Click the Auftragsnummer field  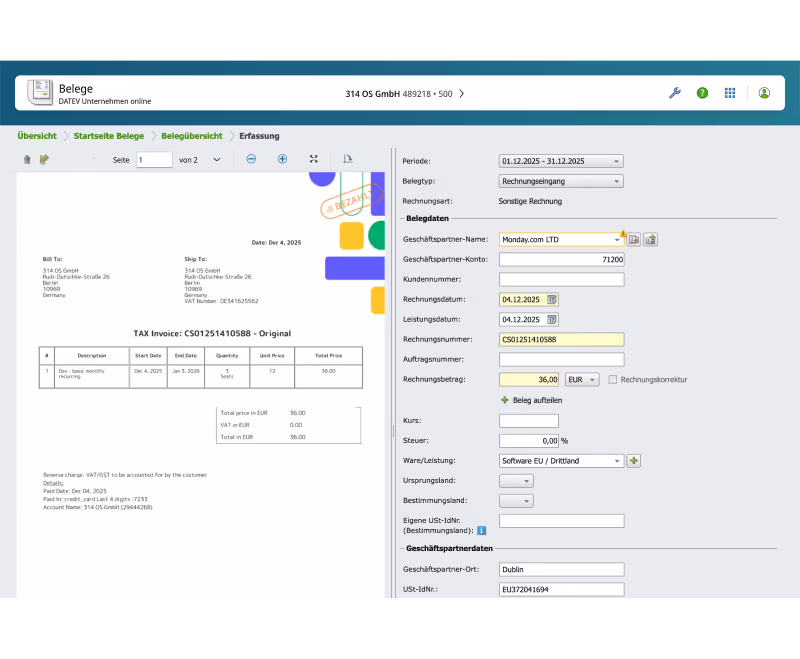pyautogui.click(x=561, y=360)
